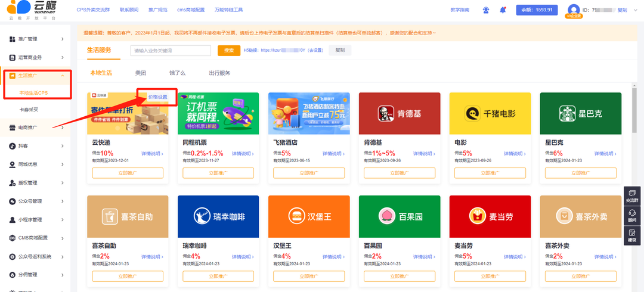Open the cms商城配置 header link

coord(191,10)
